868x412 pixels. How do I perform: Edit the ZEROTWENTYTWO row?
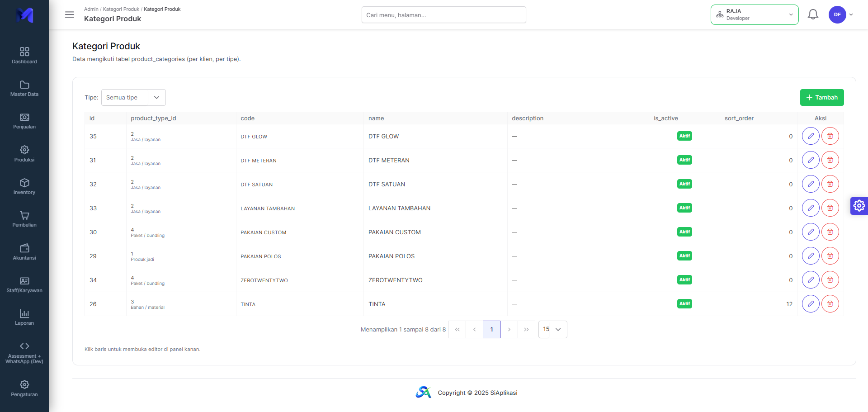811,280
